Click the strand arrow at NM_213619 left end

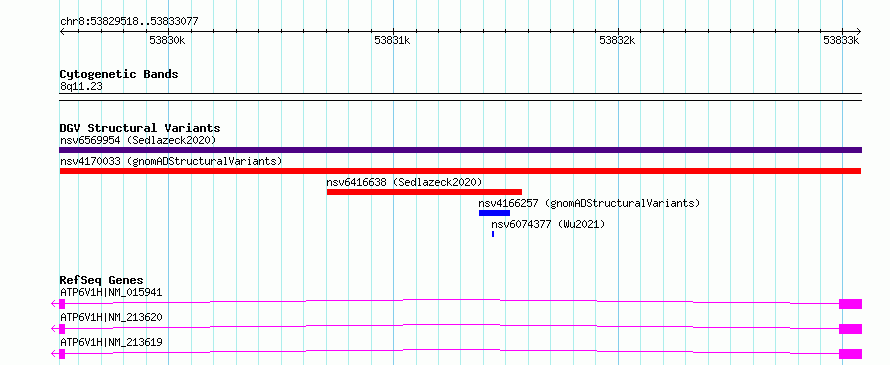point(54,354)
